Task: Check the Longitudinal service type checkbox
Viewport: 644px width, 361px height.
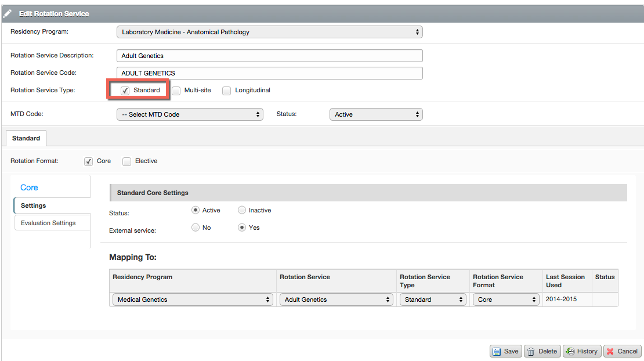Action: pyautogui.click(x=227, y=91)
